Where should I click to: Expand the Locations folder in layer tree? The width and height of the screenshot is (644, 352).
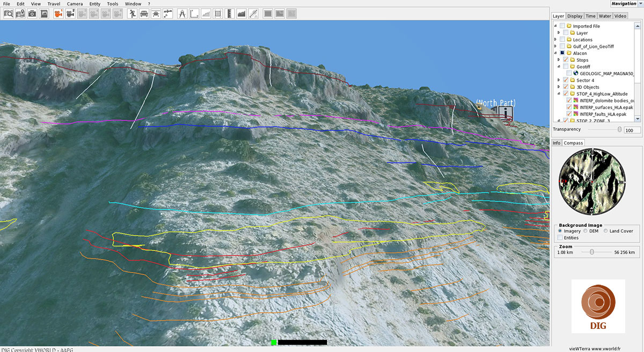tap(556, 40)
